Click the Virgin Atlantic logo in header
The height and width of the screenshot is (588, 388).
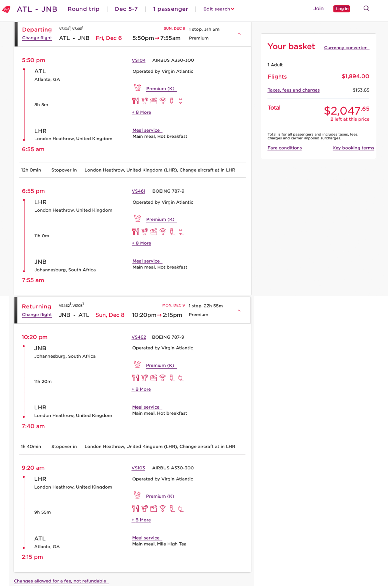coord(6,9)
